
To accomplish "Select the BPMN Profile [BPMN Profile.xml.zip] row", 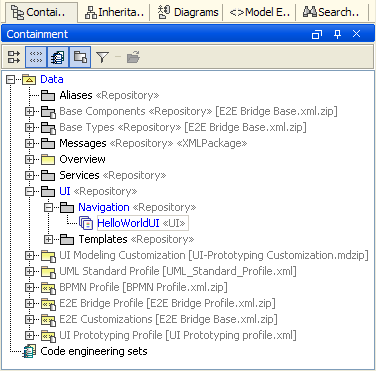I will tap(143, 287).
